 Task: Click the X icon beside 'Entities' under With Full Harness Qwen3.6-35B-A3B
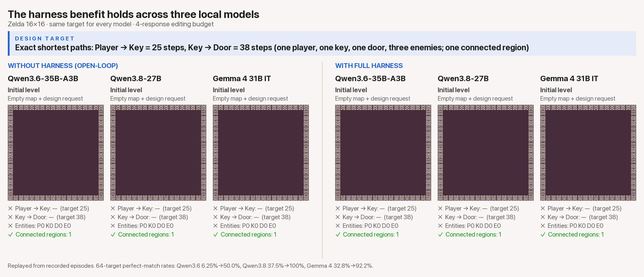coord(338,226)
